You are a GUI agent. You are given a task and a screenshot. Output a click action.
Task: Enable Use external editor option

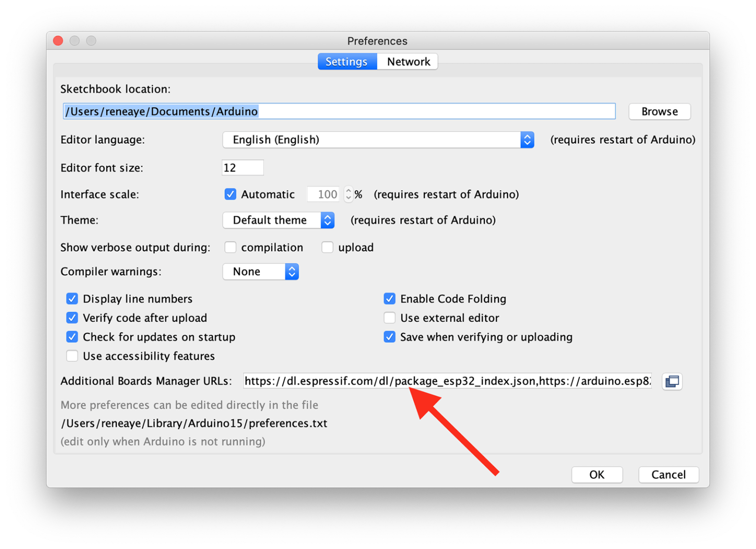point(389,318)
